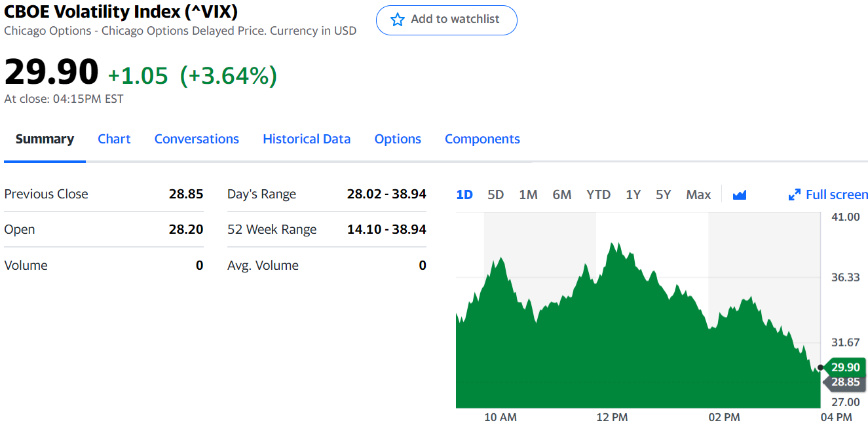The width and height of the screenshot is (868, 425).
Task: Select the 5D chart range
Action: [496, 194]
